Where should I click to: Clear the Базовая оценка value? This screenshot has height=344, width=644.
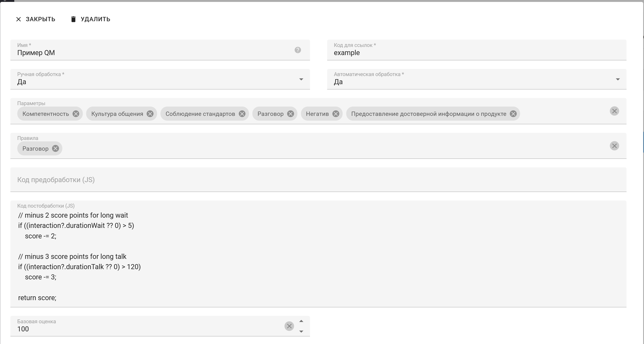[x=289, y=326]
